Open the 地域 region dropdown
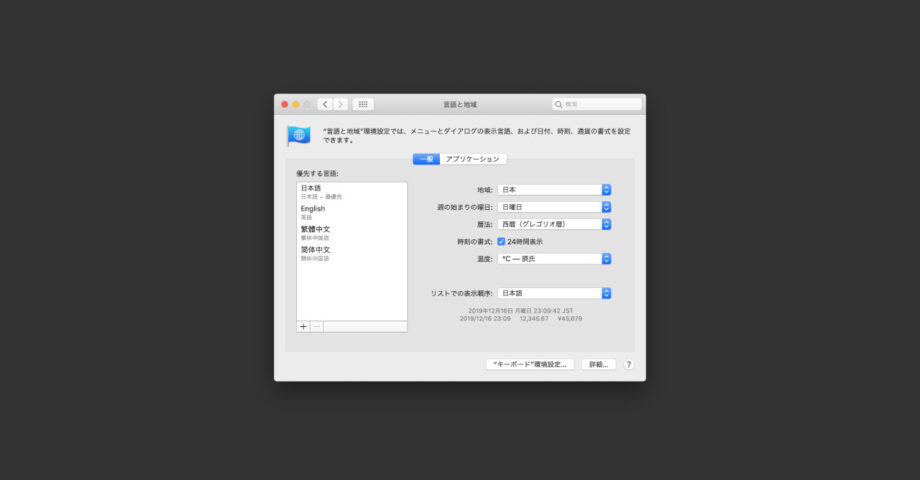Viewport: 920px width, 480px height. [554, 189]
